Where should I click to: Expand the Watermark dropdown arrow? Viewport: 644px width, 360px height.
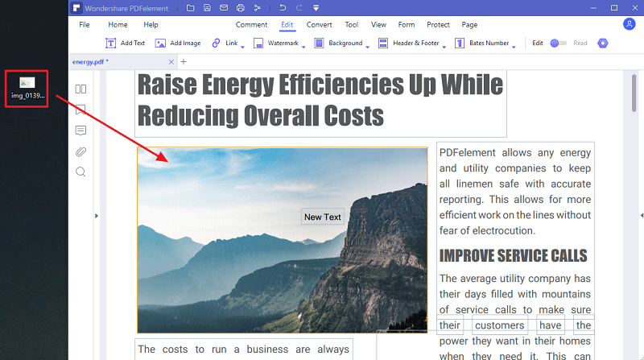[x=303, y=47]
